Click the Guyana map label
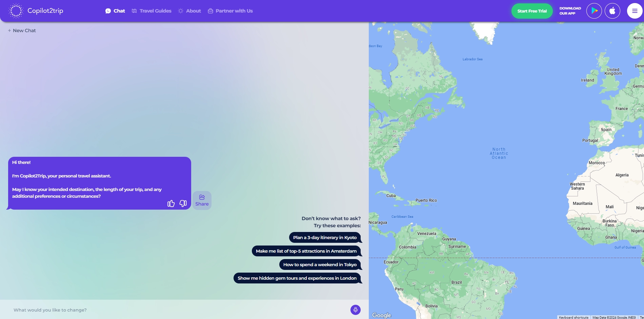Screen dimensions: 644x319 (x=449, y=239)
